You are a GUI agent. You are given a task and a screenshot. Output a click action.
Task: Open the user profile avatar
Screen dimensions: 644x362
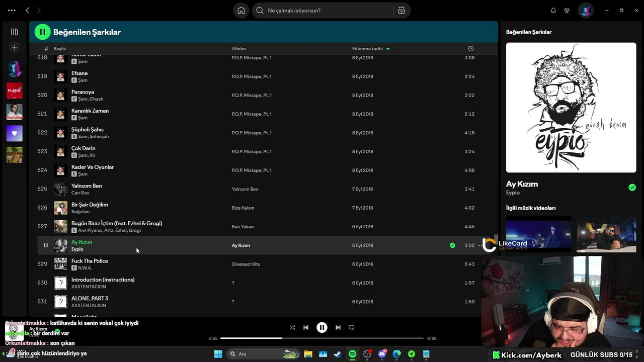pos(586,10)
